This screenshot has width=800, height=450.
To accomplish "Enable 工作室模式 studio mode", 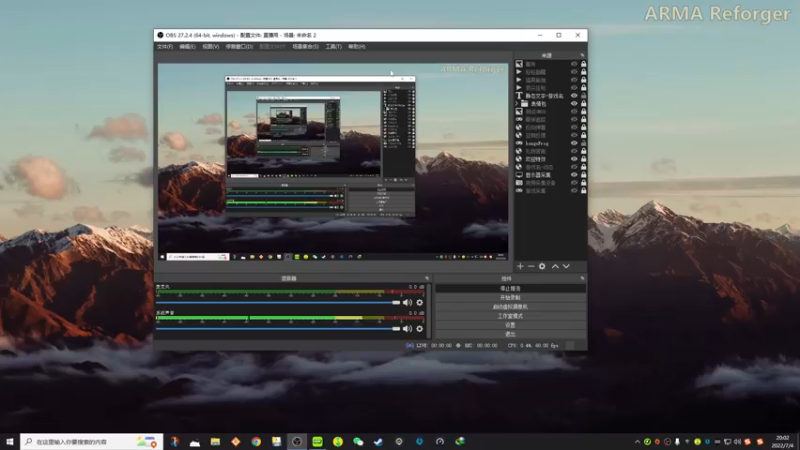I will pos(510,316).
